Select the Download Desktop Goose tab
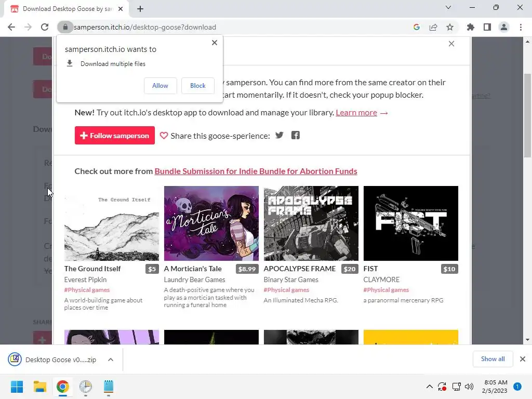 66,9
